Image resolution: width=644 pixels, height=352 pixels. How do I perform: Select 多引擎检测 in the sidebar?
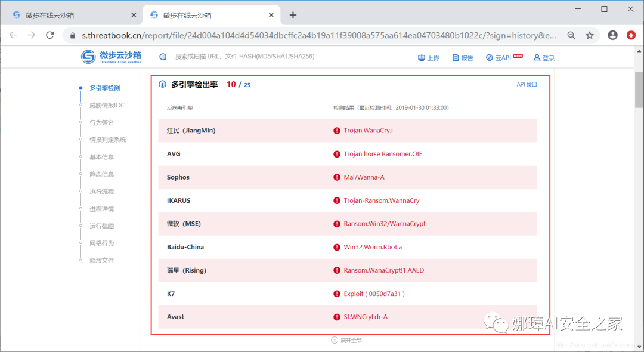click(x=105, y=88)
